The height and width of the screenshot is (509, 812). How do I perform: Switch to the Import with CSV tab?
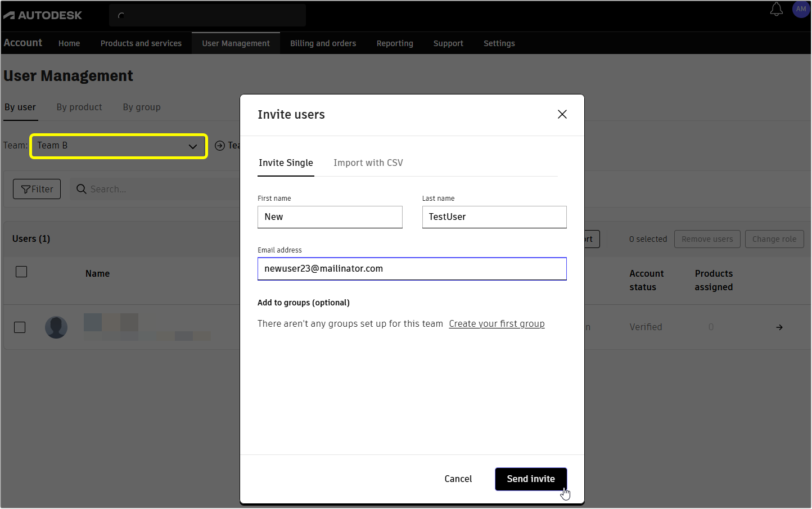[368, 163]
